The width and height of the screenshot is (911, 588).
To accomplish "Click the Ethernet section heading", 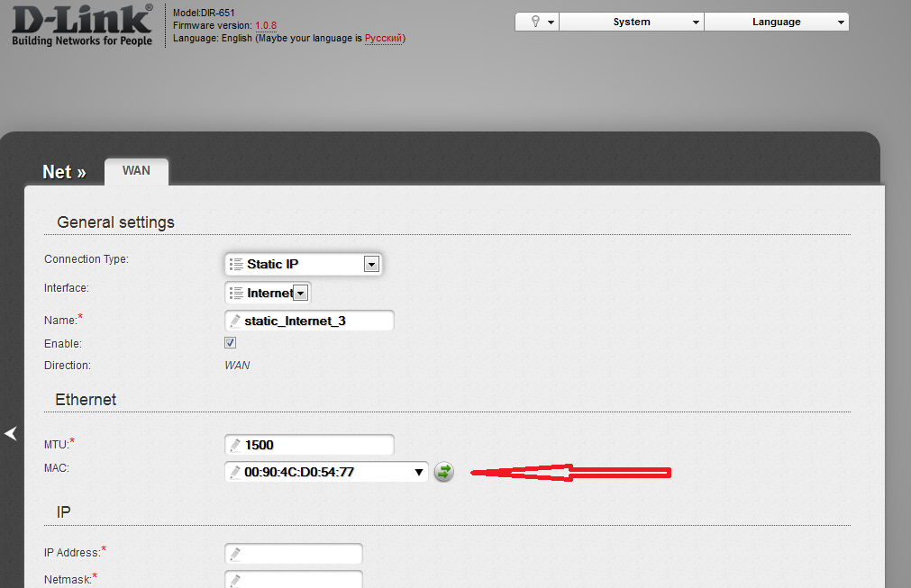I will click(x=86, y=400).
